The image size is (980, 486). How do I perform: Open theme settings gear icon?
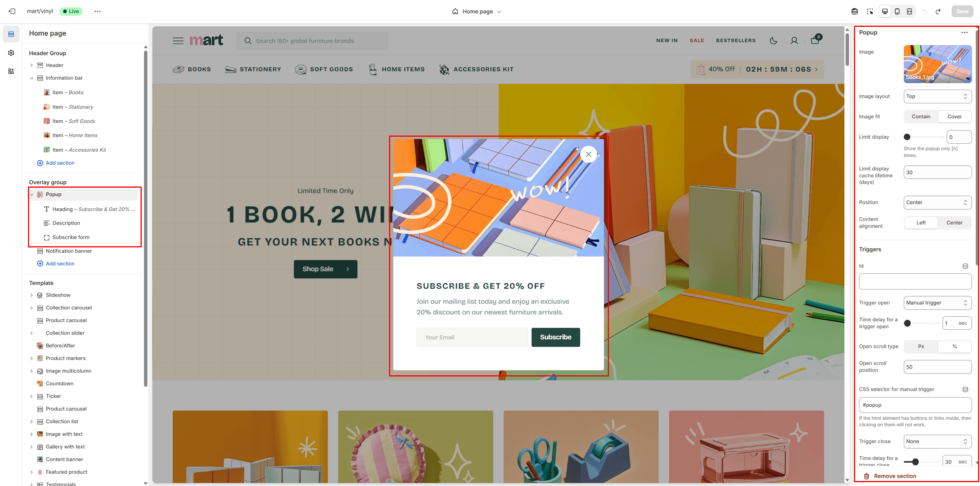[x=11, y=53]
